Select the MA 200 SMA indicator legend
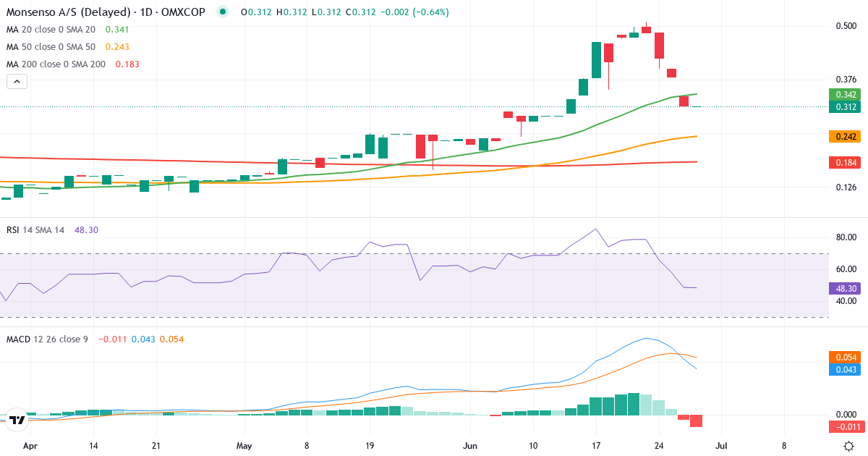Image resolution: width=868 pixels, height=456 pixels. point(56,64)
